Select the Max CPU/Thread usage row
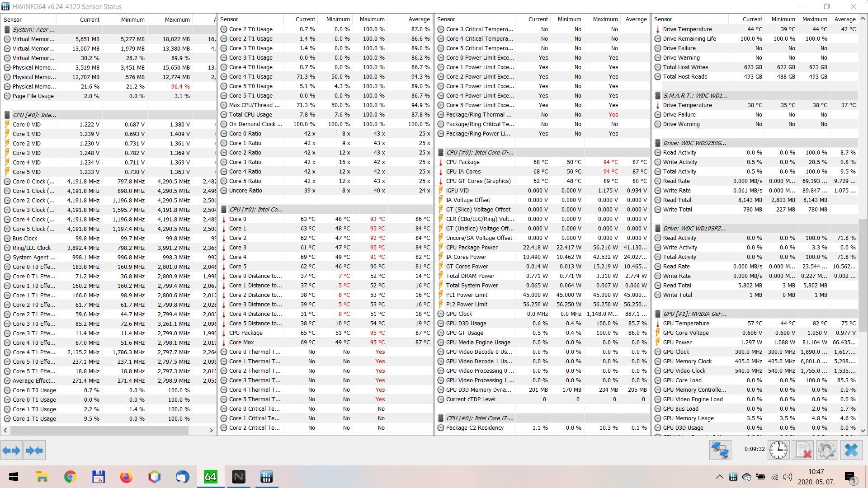Image resolution: width=868 pixels, height=488 pixels. 325,105
